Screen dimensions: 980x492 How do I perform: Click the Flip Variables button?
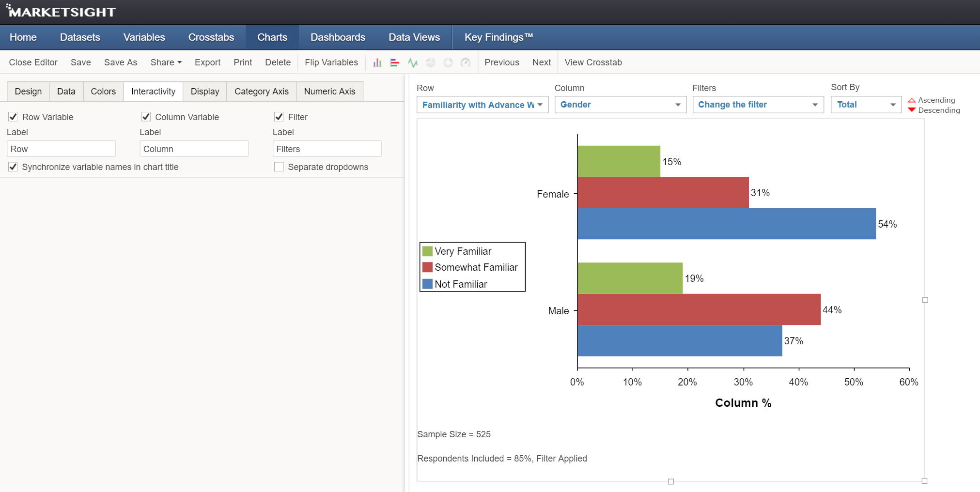(x=331, y=62)
